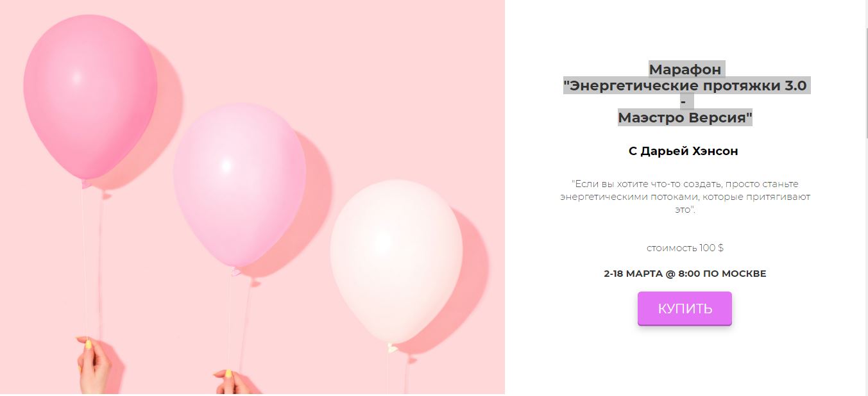The image size is (868, 396).
Task: Click the white balloon on the right
Action: click(x=396, y=261)
